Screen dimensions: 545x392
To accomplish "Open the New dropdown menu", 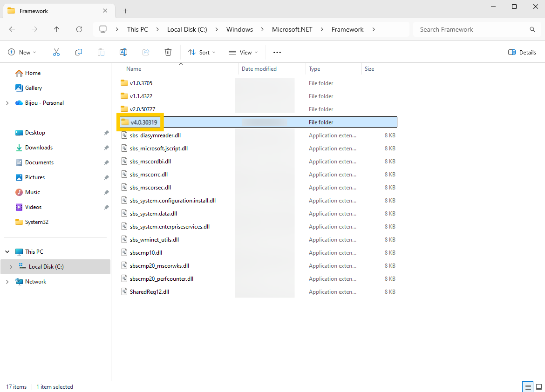I will (x=22, y=53).
